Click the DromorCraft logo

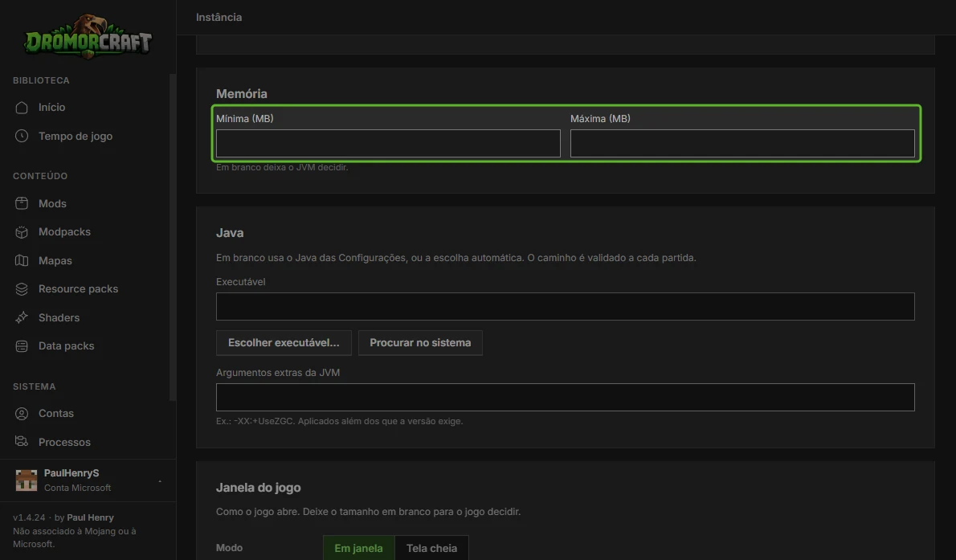[x=88, y=37]
